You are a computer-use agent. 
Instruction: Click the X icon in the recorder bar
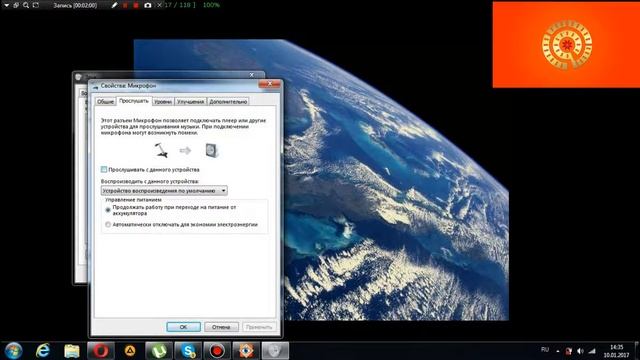click(159, 5)
